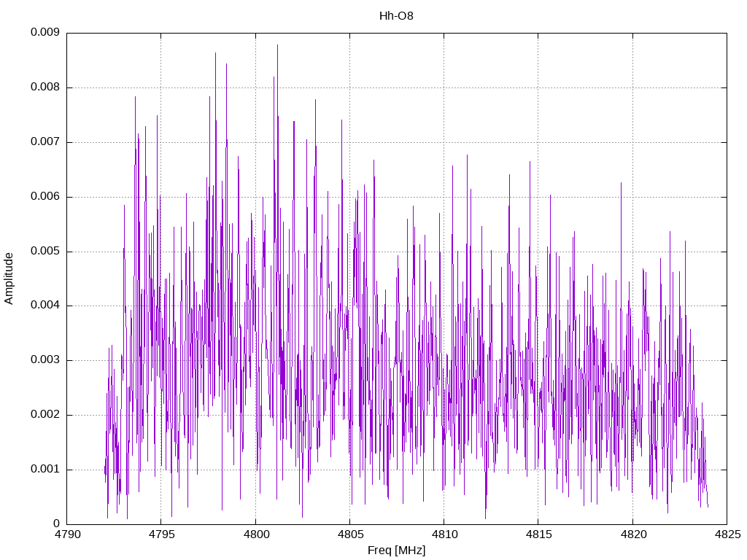747x560 pixels.
Task: Click the 0.007 y-axis tick label
Action: click(45, 142)
